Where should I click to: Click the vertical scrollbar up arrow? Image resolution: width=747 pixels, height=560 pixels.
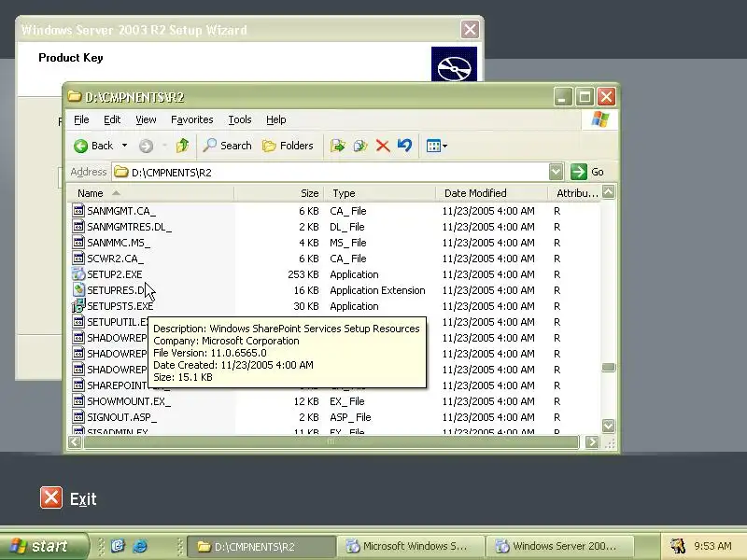click(x=609, y=192)
